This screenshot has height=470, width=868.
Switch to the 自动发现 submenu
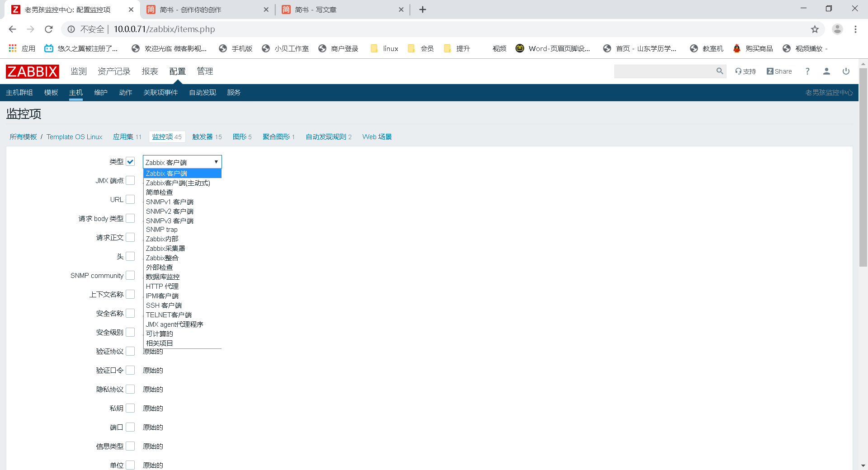pyautogui.click(x=203, y=93)
